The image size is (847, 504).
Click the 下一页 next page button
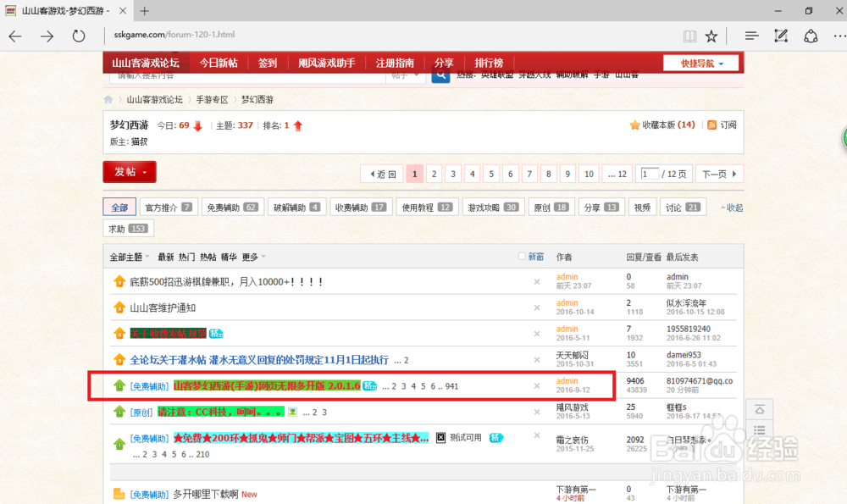pos(719,174)
